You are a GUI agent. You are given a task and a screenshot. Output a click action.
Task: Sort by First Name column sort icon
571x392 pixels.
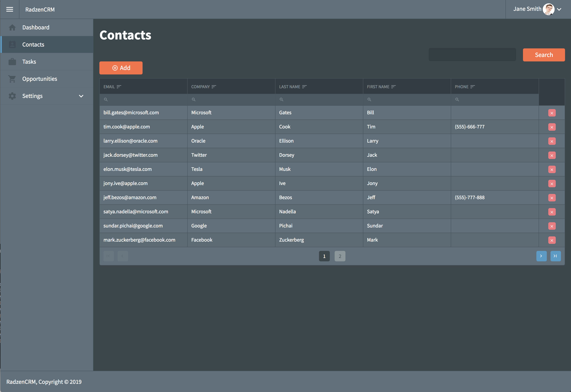pos(393,87)
